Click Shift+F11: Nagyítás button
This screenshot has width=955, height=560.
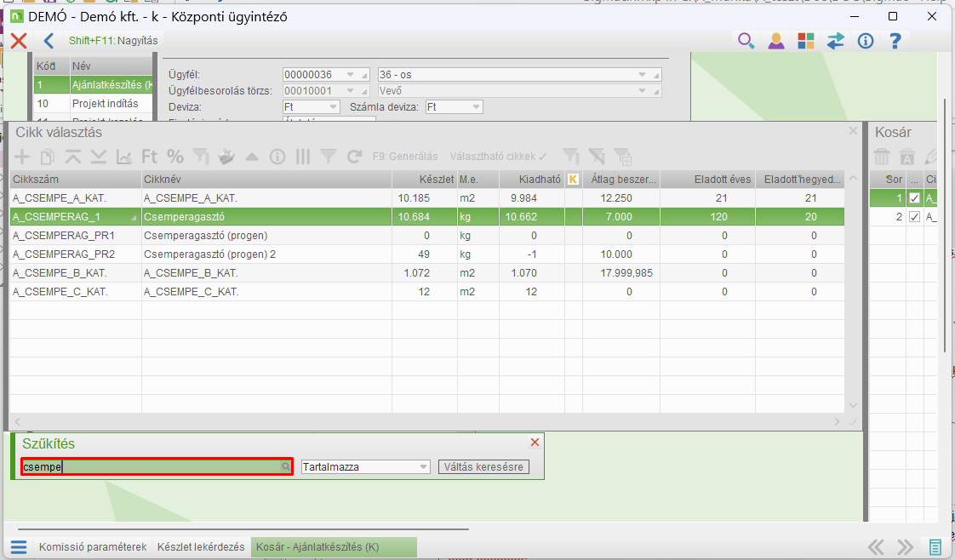(x=113, y=41)
